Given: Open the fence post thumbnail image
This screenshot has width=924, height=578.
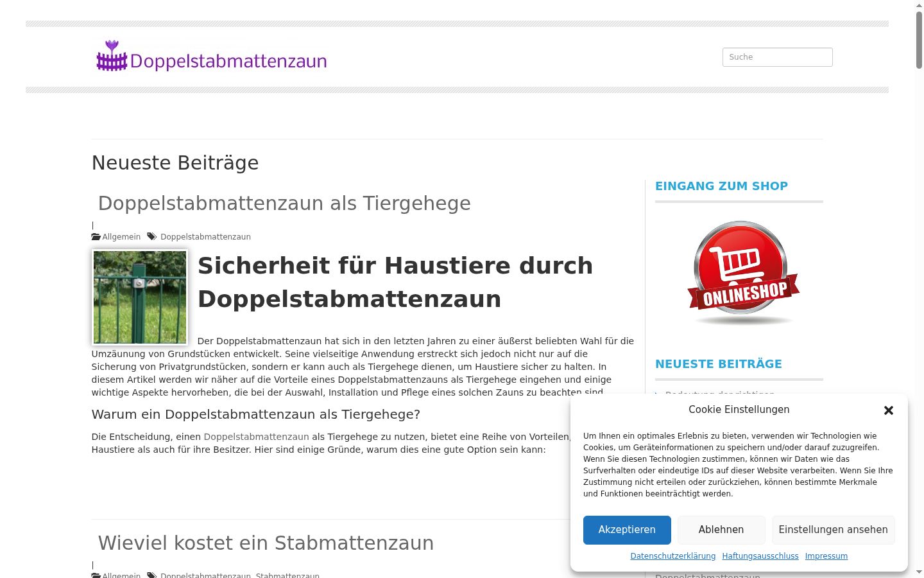Looking at the screenshot, I should (140, 297).
